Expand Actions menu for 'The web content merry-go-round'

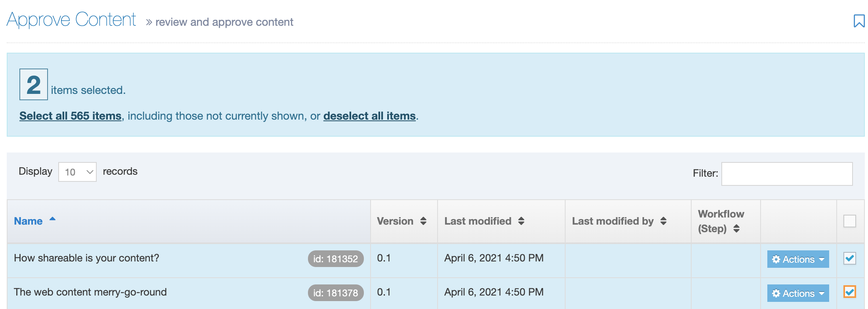[x=797, y=293]
